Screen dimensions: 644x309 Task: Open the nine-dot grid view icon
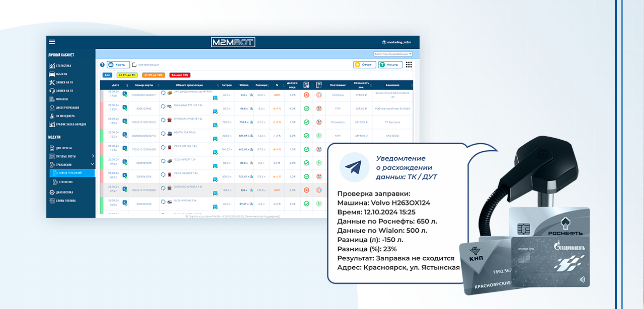point(409,65)
